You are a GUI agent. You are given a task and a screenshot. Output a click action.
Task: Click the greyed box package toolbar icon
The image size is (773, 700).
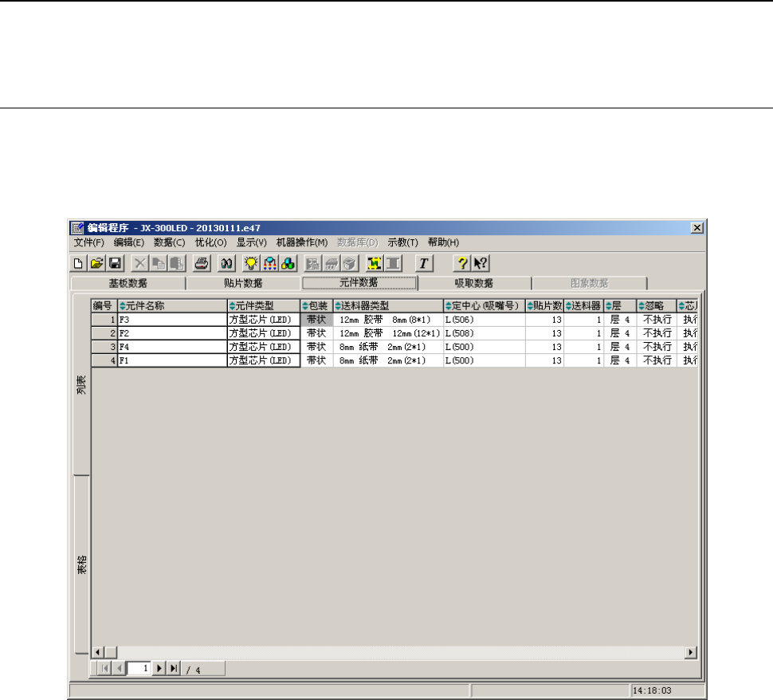coord(350,263)
